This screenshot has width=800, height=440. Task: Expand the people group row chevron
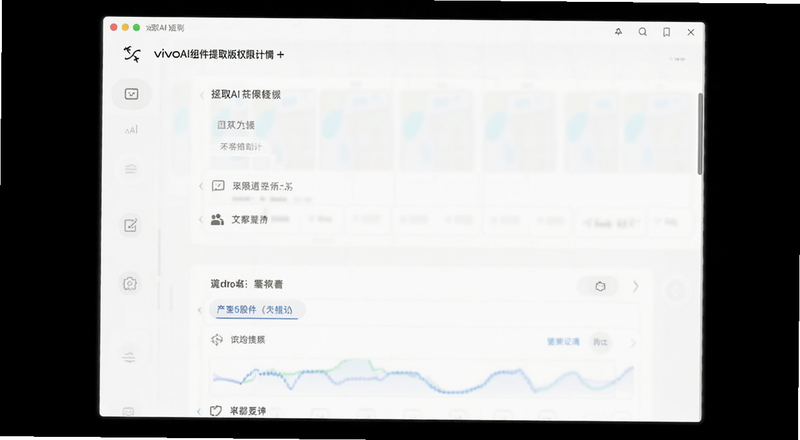coord(201,219)
